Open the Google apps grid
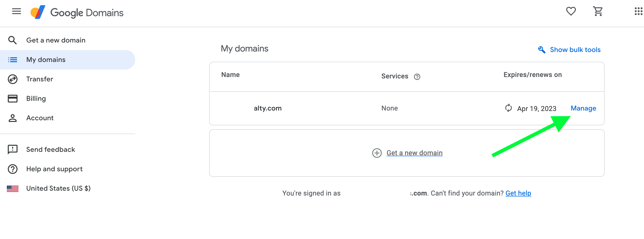The height and width of the screenshot is (239, 644). [638, 11]
